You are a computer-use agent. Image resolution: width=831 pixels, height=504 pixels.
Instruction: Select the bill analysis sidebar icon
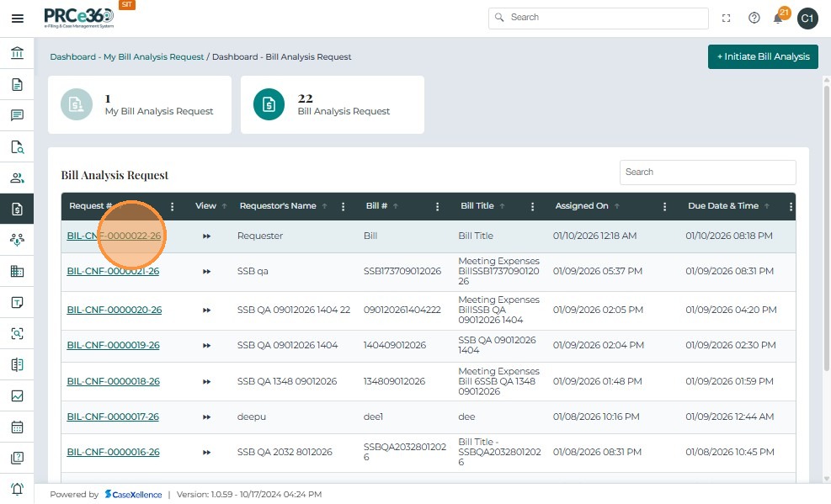point(17,209)
